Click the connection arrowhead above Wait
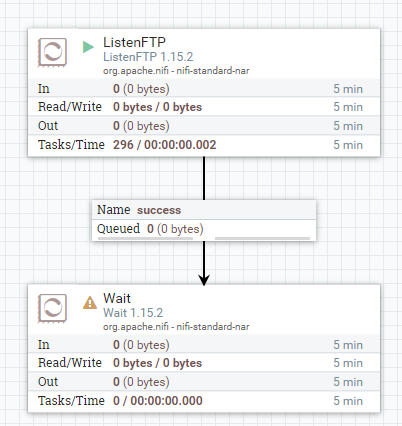The height and width of the screenshot is (426, 402). (204, 280)
